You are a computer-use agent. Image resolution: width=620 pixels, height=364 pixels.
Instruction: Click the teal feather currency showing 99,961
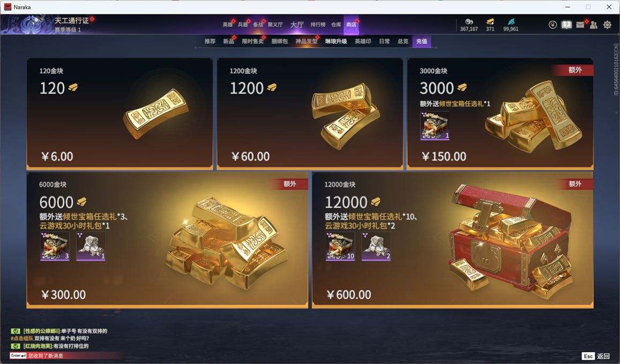pos(511,21)
